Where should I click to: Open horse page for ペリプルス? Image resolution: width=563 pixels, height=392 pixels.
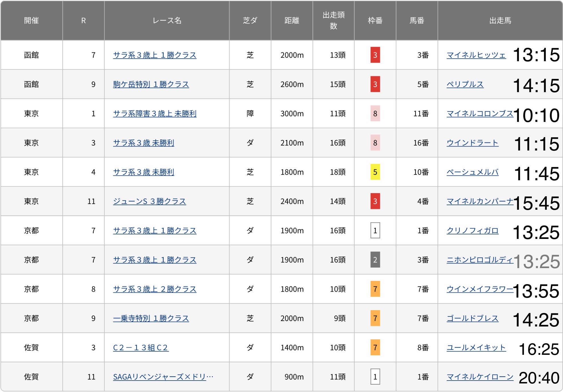465,84
